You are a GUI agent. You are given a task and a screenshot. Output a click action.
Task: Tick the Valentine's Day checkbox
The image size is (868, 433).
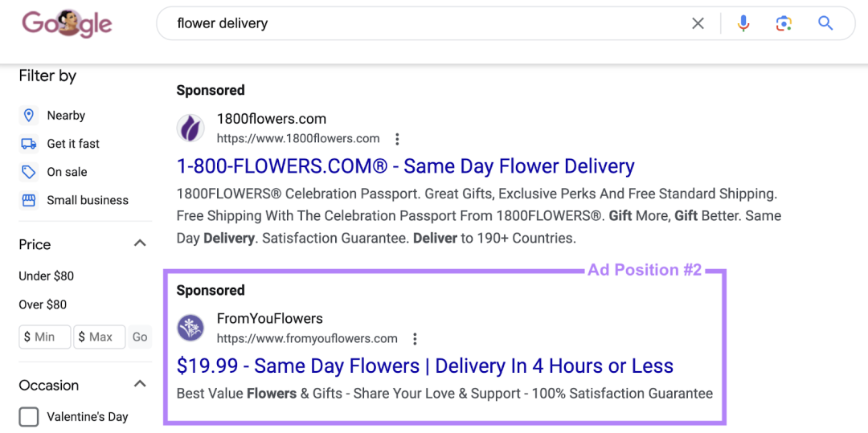point(29,417)
